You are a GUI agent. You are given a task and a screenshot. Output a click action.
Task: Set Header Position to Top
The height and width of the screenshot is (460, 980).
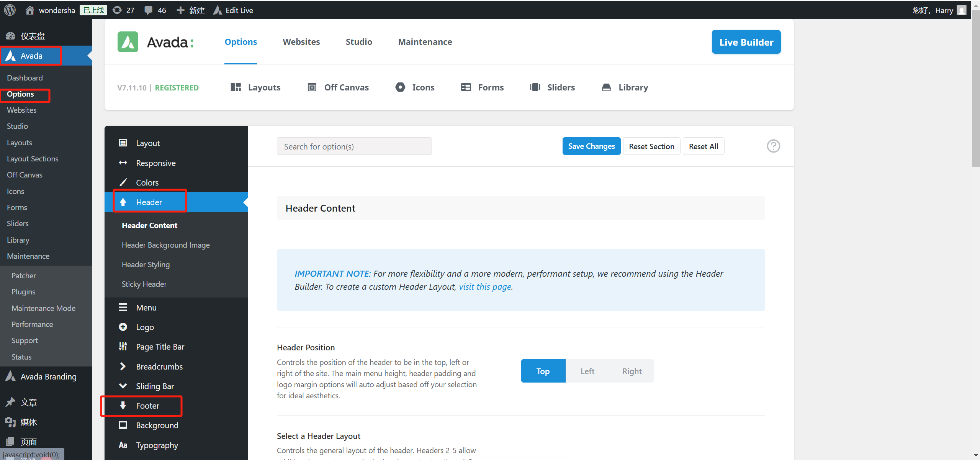pos(543,371)
